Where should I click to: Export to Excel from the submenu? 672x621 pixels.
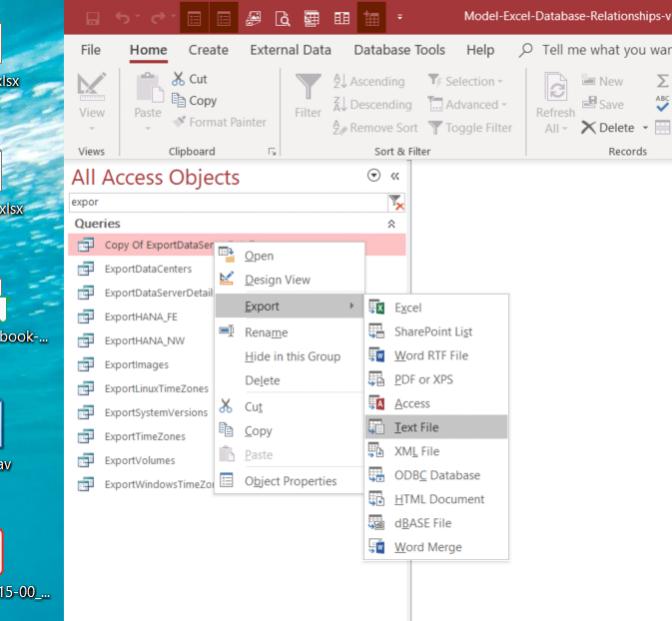436,308
